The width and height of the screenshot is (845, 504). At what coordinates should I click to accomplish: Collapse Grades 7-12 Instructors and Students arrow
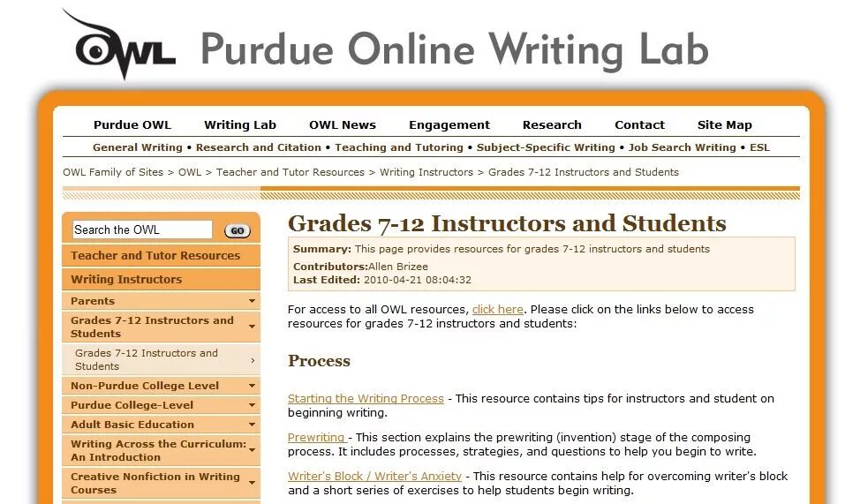[252, 327]
